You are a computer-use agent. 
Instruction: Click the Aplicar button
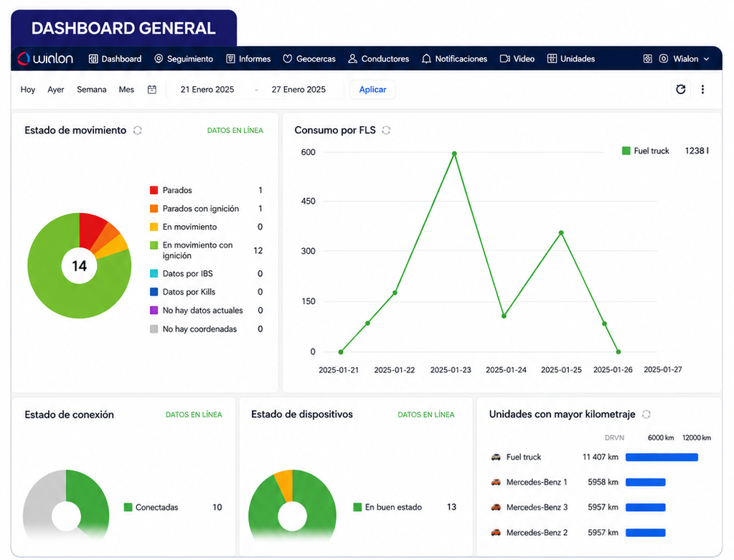click(x=372, y=90)
